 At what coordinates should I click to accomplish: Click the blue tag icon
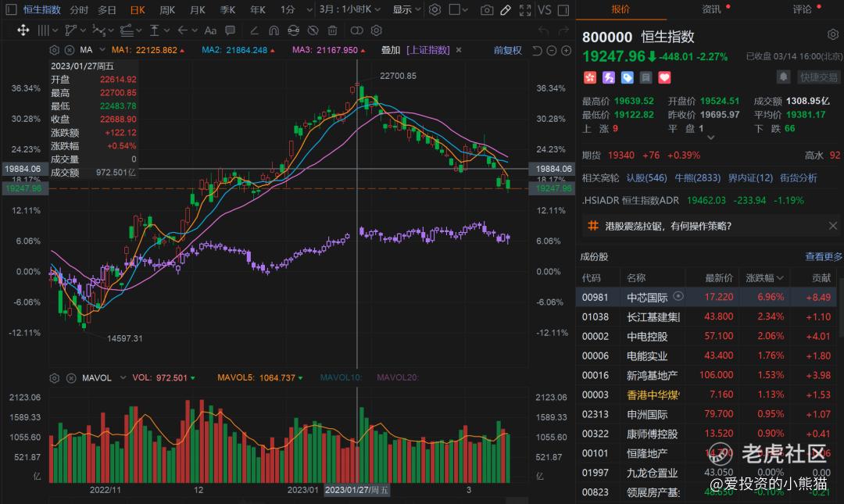point(627,77)
